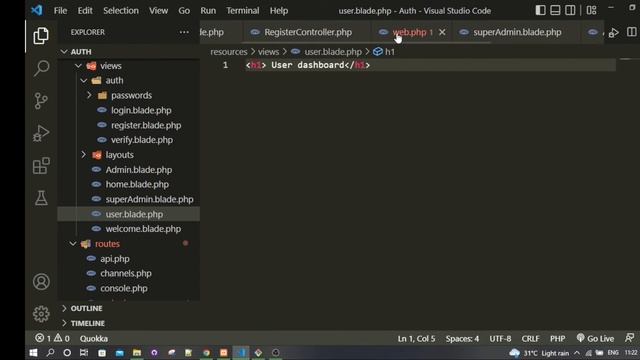Click the h1 breadcrumb symbol
The image size is (640, 360).
384,52
